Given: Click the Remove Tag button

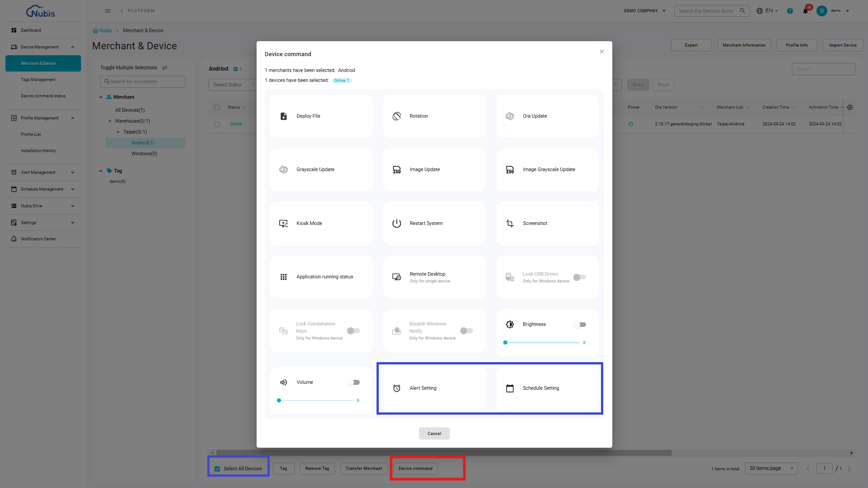Looking at the screenshot, I should [x=317, y=469].
